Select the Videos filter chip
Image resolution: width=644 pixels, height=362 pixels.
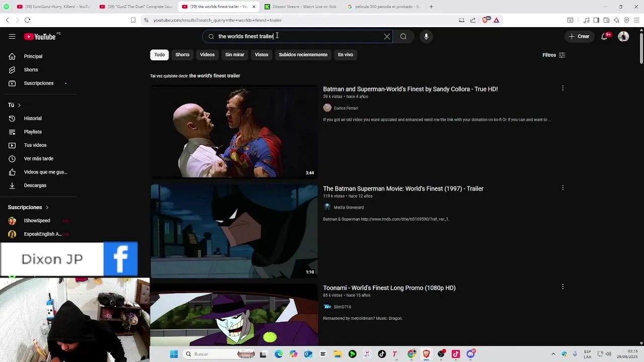coord(207,55)
